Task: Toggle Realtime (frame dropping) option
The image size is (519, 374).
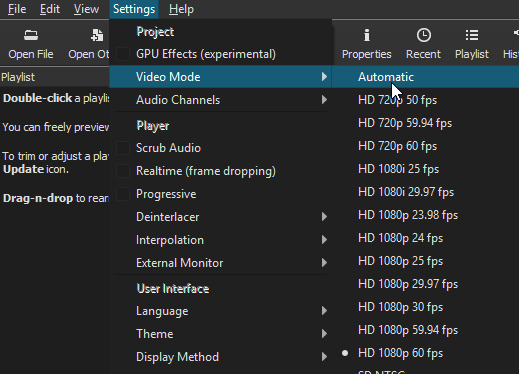Action: tap(123, 171)
